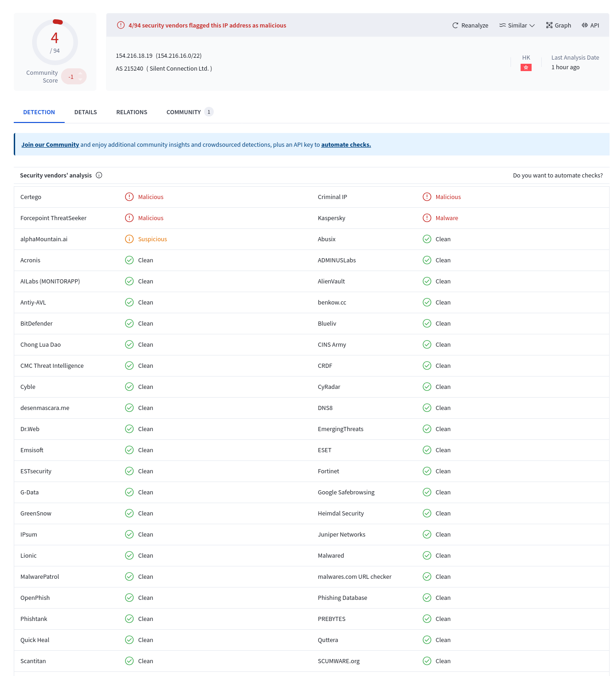Viewport: 616px width, 676px height.
Task: Open the API link
Action: click(590, 25)
